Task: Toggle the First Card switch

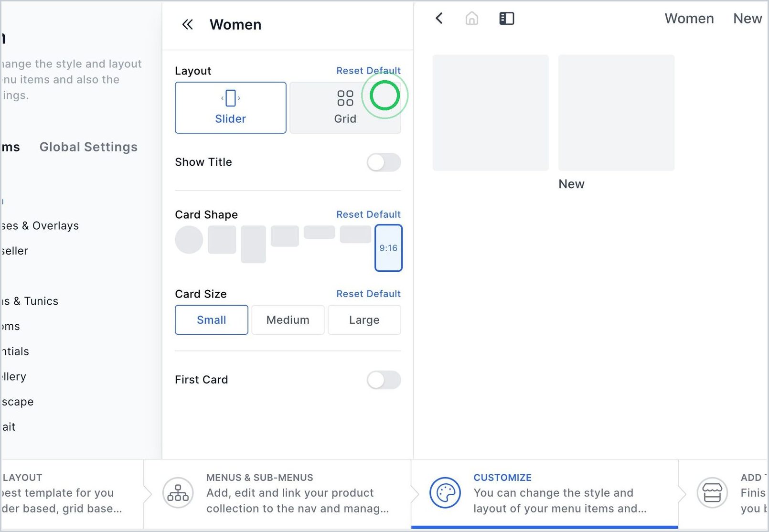Action: point(384,380)
